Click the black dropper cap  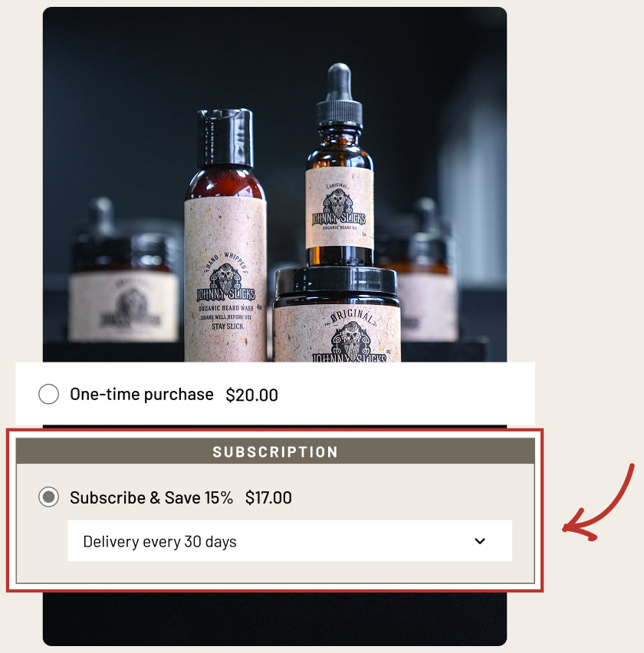coord(339,95)
